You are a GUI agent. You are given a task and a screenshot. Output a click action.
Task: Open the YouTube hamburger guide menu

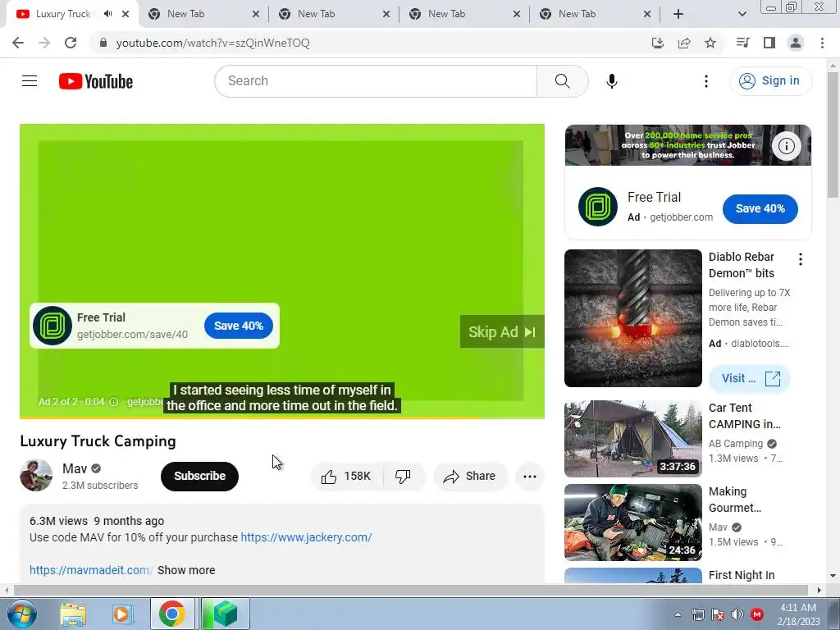point(30,81)
